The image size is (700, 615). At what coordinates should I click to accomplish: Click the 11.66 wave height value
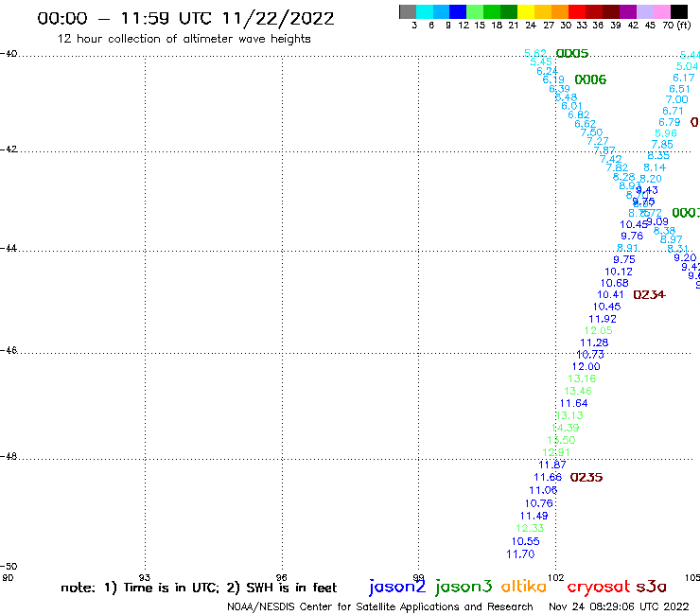(548, 478)
